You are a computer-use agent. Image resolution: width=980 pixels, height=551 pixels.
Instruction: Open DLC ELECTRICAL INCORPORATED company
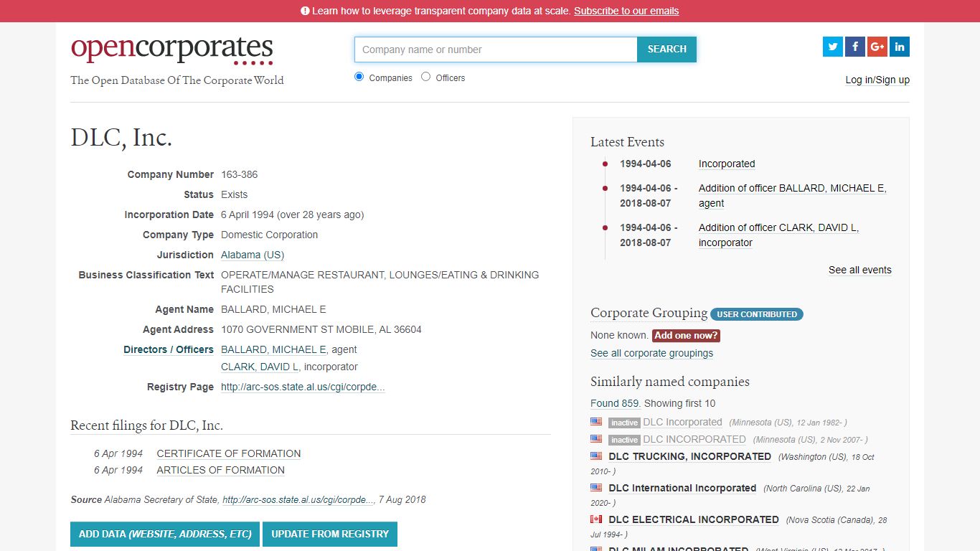click(694, 519)
